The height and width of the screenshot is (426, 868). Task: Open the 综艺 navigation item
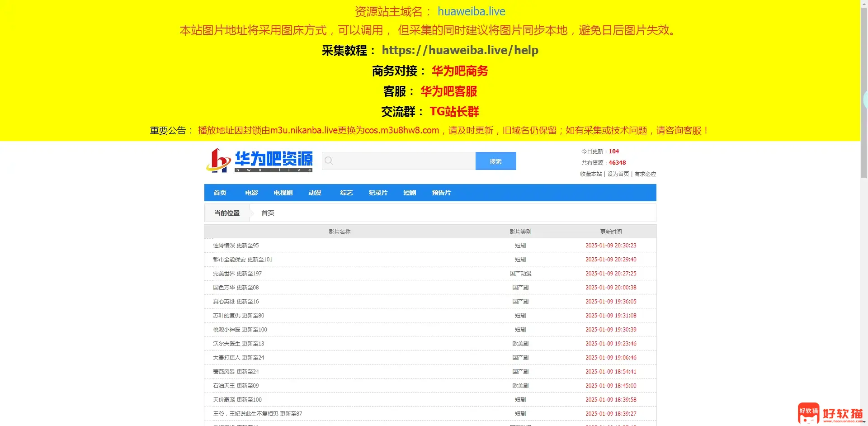[347, 193]
